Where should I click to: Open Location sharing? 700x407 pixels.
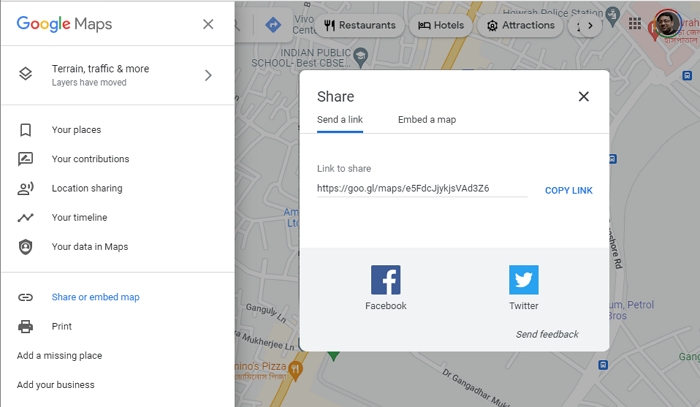[87, 188]
